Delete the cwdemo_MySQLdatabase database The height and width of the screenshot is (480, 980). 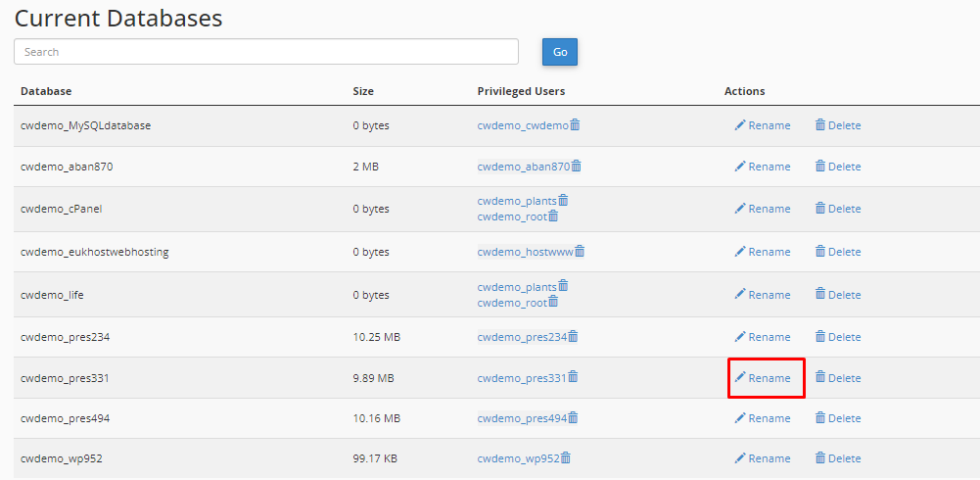point(838,125)
